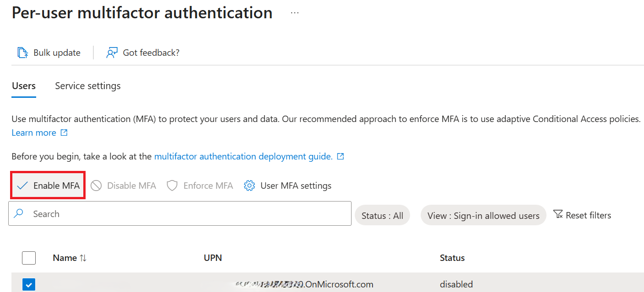Open User MFA settings gear icon
Viewport: 644px width, 292px height.
click(249, 186)
